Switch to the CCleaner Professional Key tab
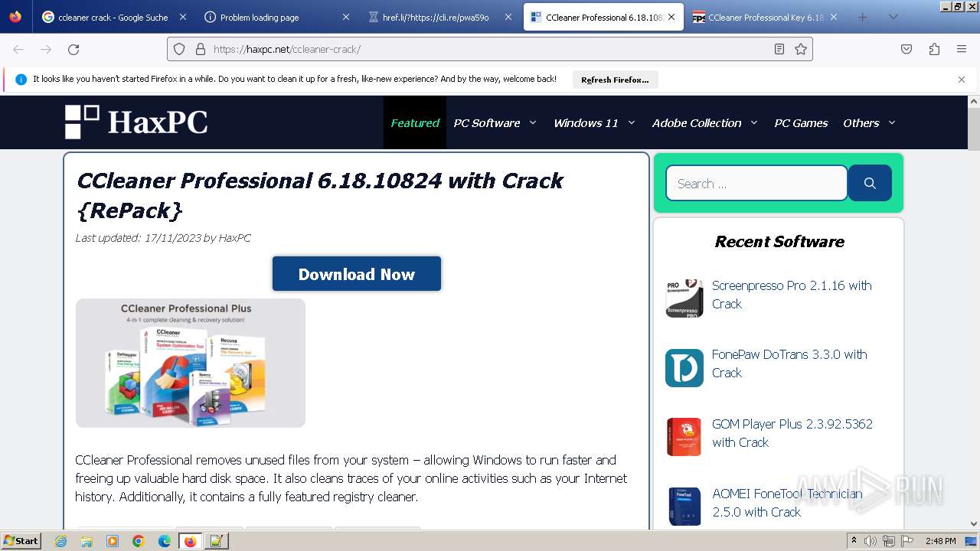 click(764, 17)
